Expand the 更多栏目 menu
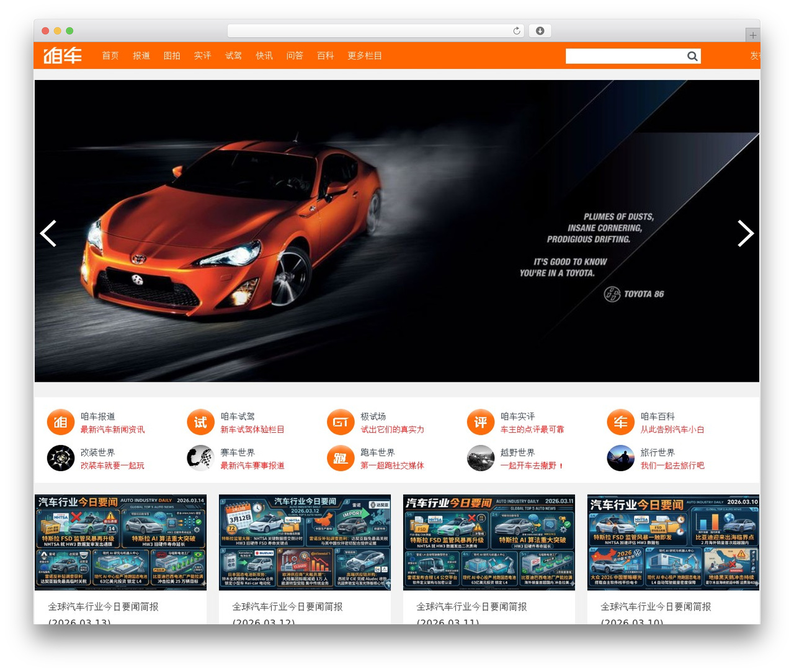The image size is (794, 672). 365,56
